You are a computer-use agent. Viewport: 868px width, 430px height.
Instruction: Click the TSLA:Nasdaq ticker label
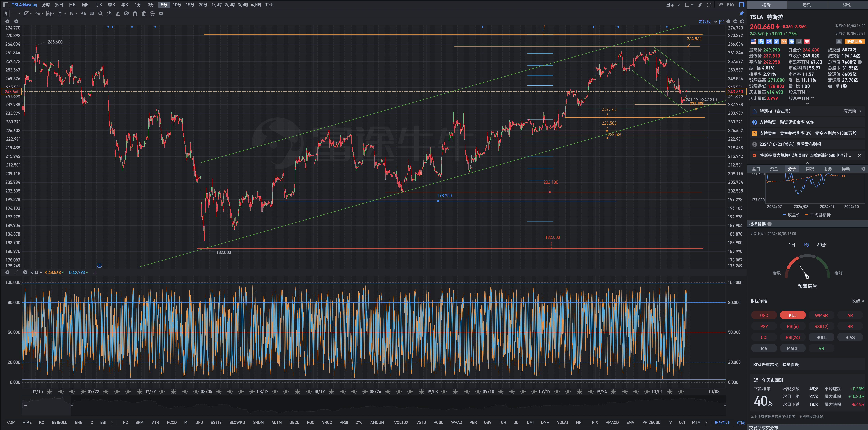(x=24, y=5)
